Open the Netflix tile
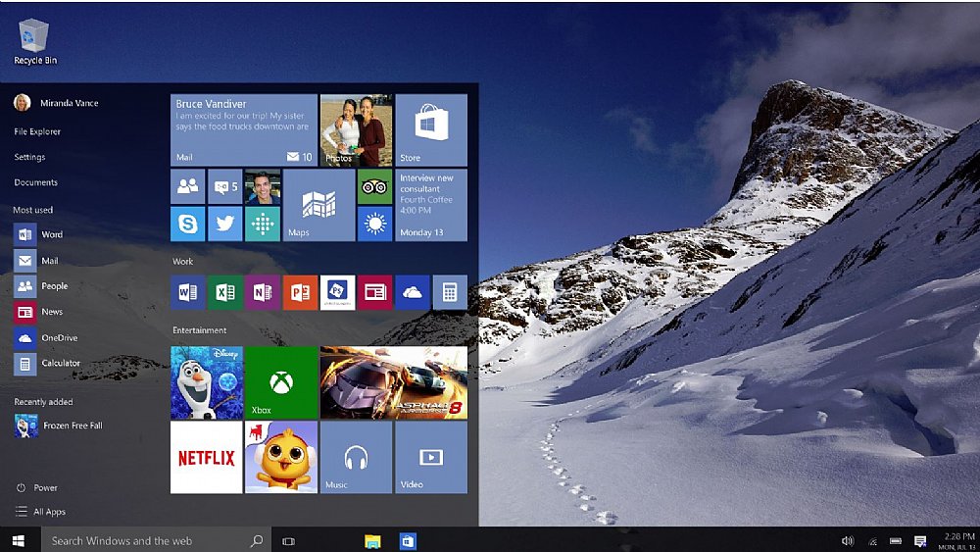 tap(207, 458)
